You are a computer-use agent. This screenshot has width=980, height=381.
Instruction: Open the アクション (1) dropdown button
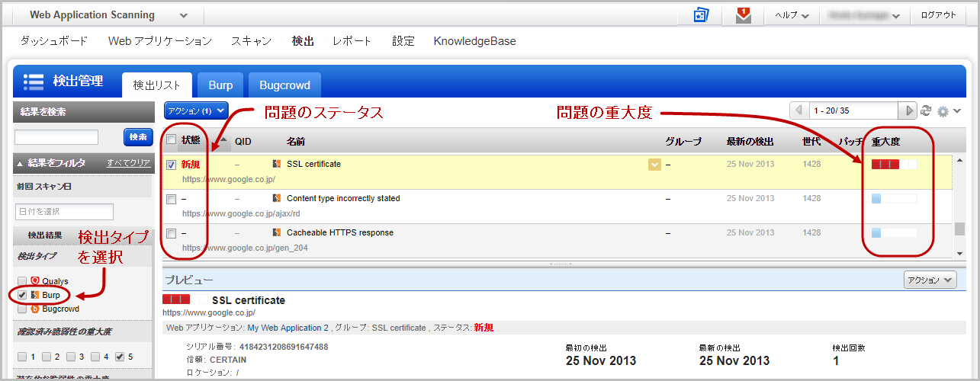(196, 110)
